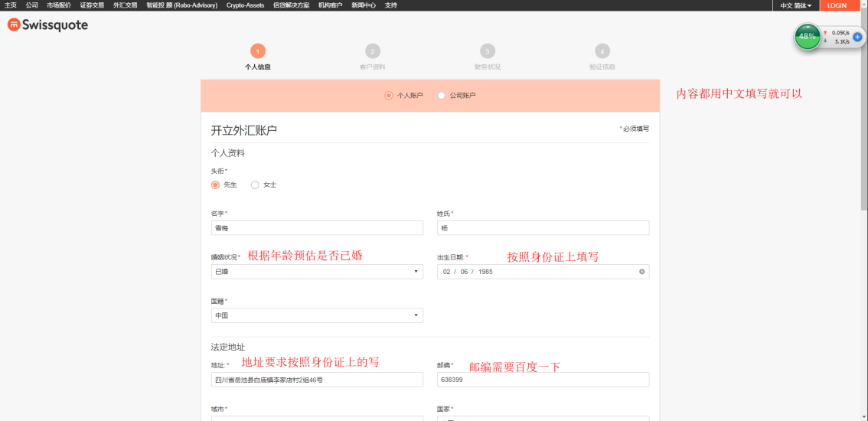Choose the 先生 title option

coord(215,184)
